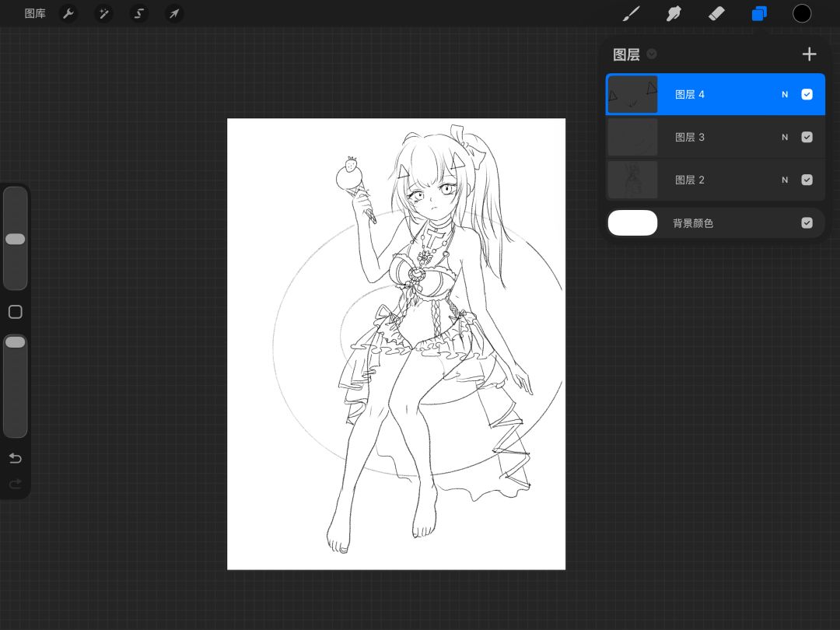Select the 背景颜色 row label

[693, 223]
